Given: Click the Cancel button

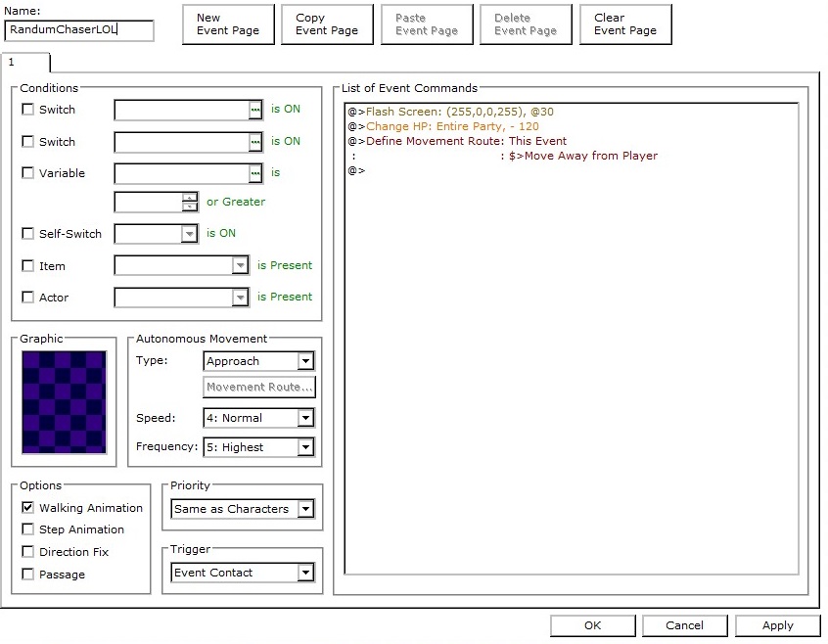Looking at the screenshot, I should tap(684, 625).
